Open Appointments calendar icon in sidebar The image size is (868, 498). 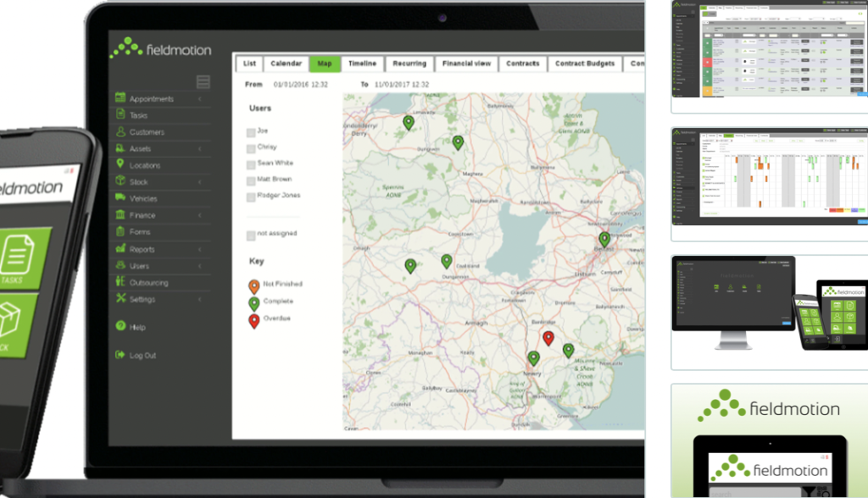120,98
